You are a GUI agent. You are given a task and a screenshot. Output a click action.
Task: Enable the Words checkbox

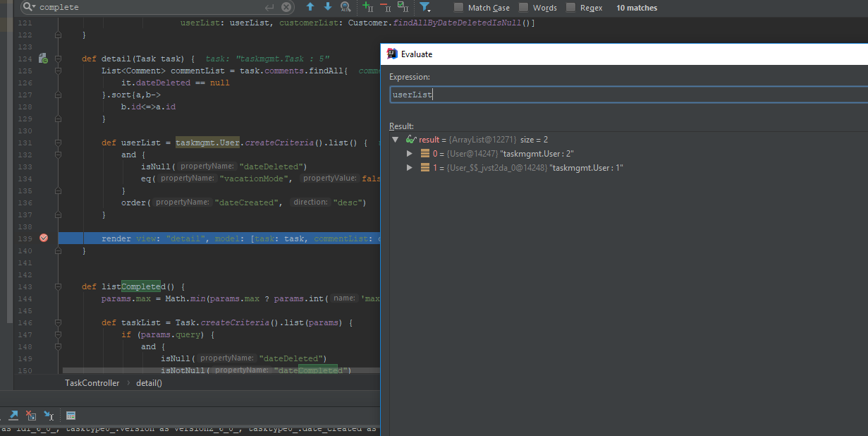pos(524,7)
